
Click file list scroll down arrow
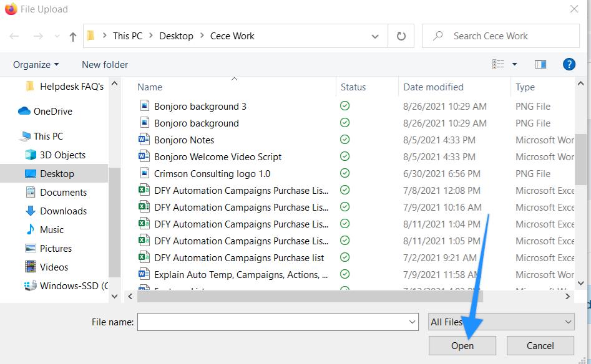coord(580,283)
